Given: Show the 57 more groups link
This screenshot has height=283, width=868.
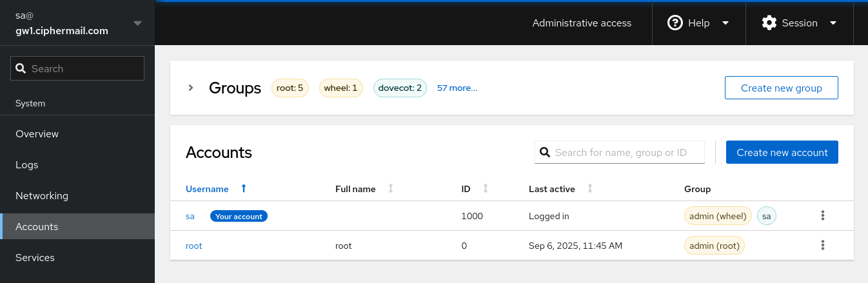Looking at the screenshot, I should coord(457,88).
